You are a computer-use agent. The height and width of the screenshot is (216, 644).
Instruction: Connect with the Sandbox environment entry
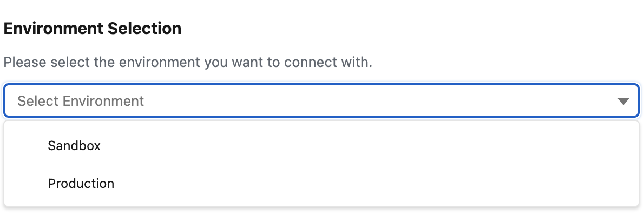tap(74, 145)
